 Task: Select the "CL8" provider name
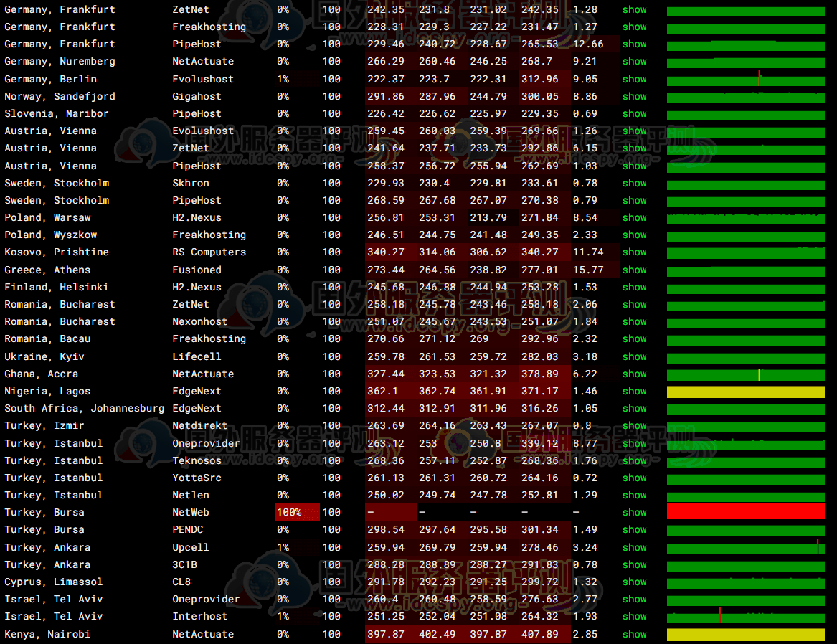click(x=181, y=582)
